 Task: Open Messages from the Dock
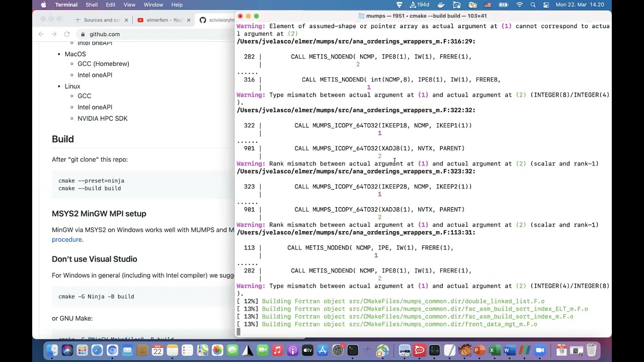pos(232,350)
